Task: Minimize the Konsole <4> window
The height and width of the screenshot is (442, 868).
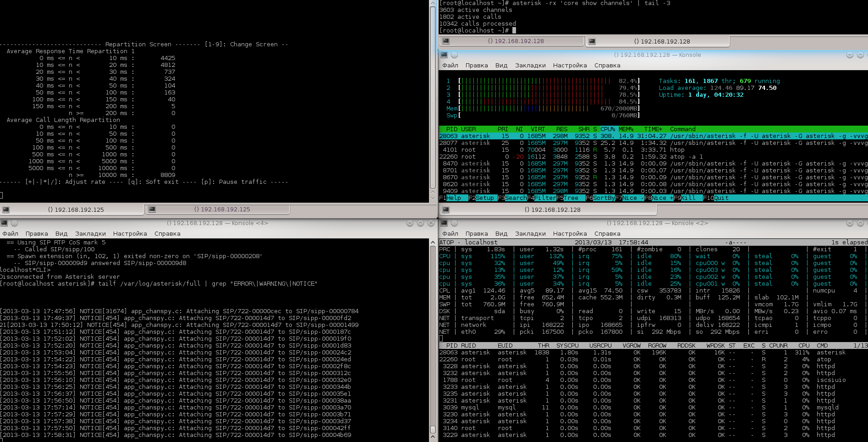Action: (x=410, y=223)
